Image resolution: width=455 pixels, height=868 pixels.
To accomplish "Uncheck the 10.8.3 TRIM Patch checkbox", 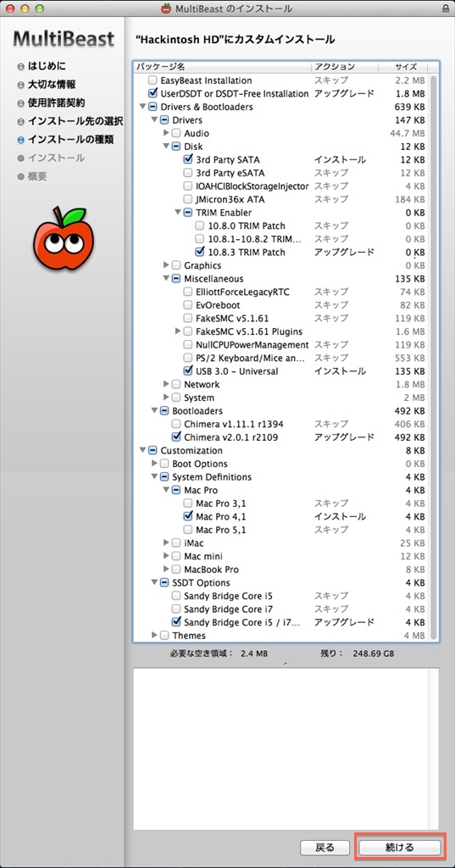I will point(200,252).
